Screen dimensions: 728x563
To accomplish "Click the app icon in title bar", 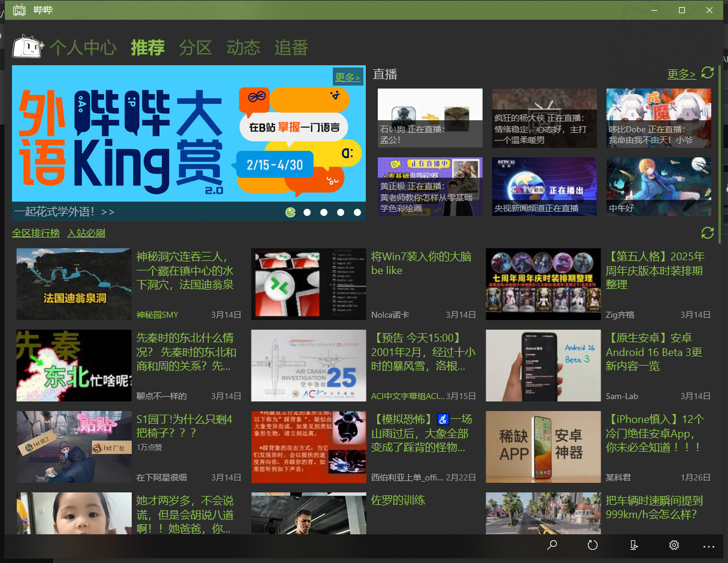I will pyautogui.click(x=19, y=10).
